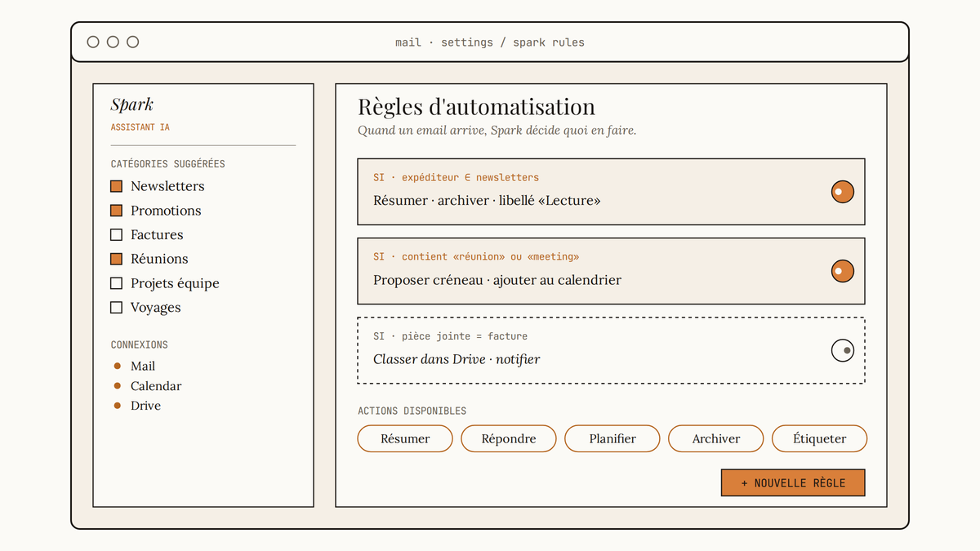
Task: Uncheck the Newsletters category checkbox
Action: [x=116, y=186]
